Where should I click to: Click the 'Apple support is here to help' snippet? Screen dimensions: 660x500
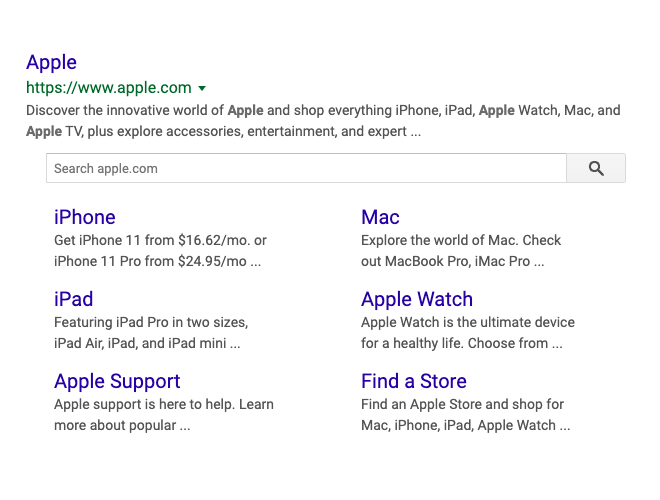point(164,415)
